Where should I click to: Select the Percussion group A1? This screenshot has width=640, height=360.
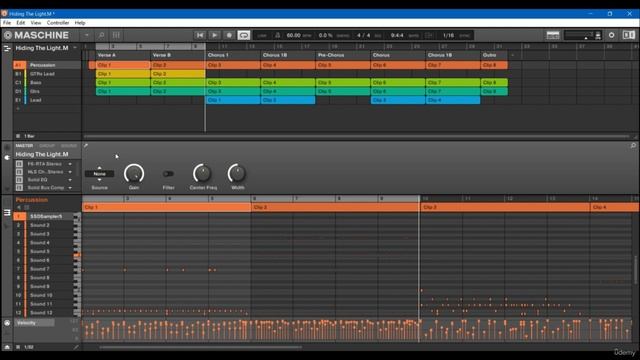tap(47, 65)
